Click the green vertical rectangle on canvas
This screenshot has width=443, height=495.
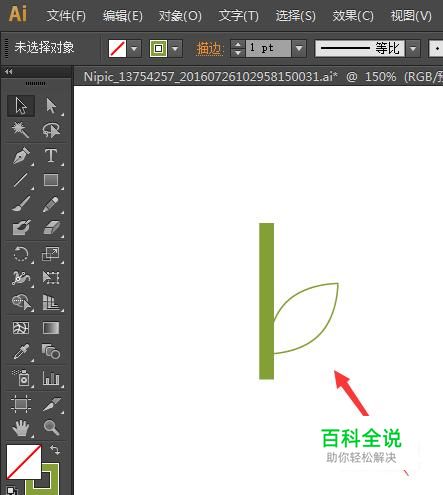267,301
